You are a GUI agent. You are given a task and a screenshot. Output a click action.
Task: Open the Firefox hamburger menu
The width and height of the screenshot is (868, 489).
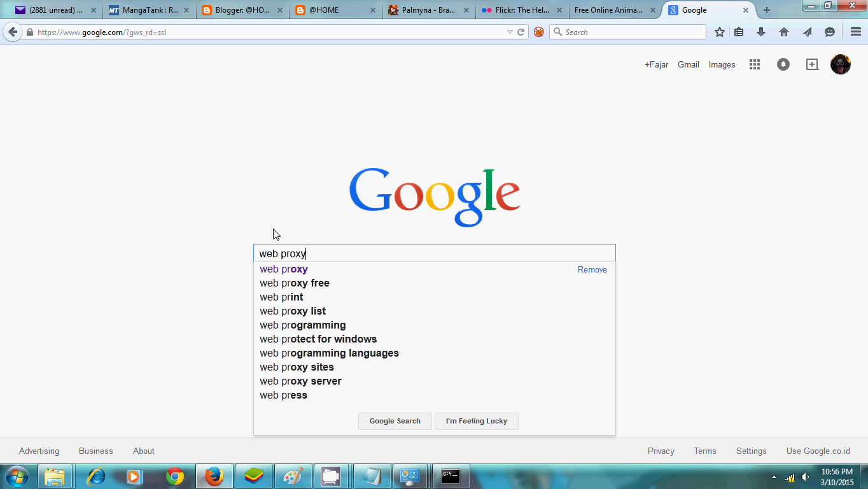[856, 32]
